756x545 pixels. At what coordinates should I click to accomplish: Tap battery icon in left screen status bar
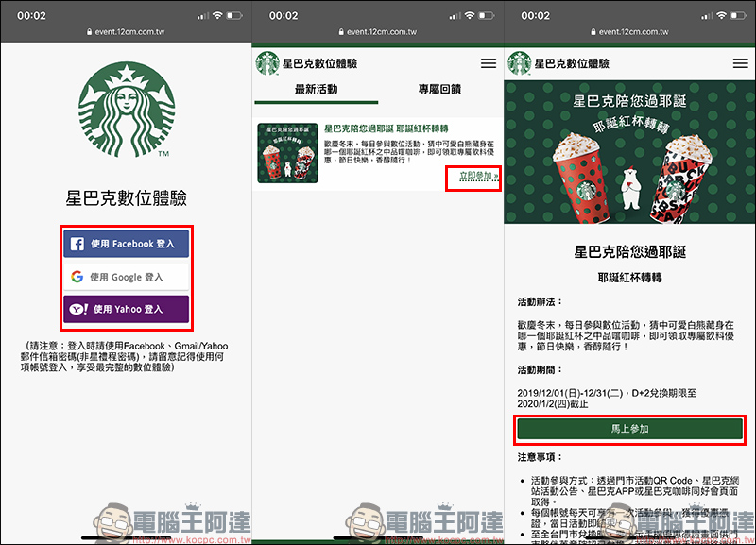(x=234, y=16)
